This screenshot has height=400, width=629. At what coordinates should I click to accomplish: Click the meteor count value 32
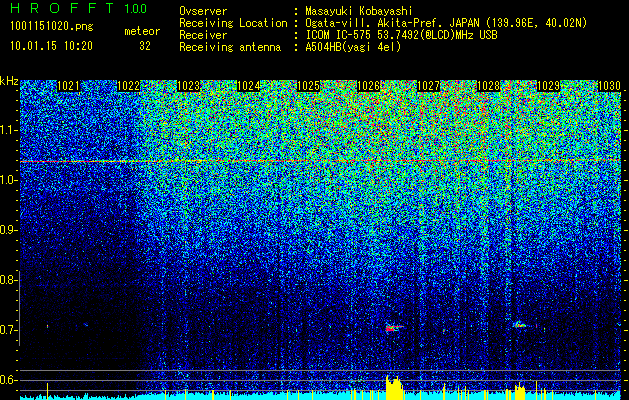click(x=145, y=46)
